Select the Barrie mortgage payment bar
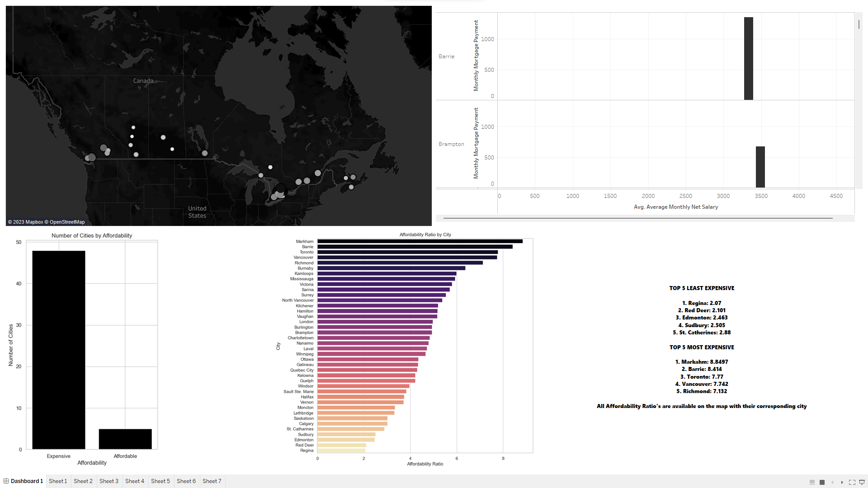 click(748, 59)
